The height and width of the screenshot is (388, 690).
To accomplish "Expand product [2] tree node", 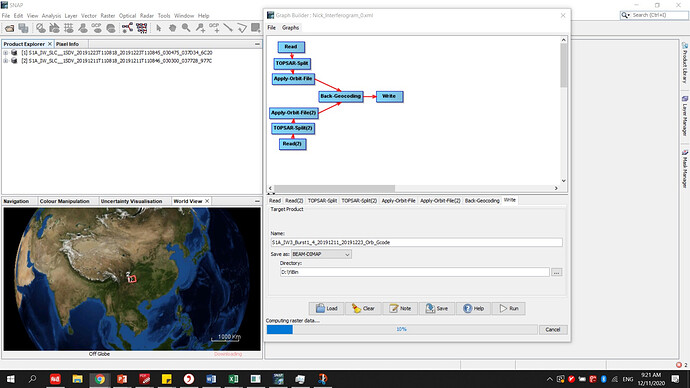I will 6,61.
